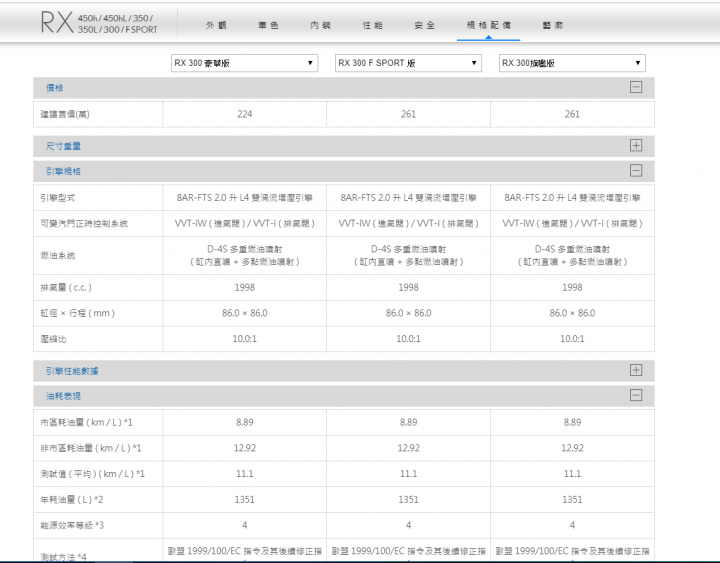The image size is (720, 563).
Task: Go to the 外觀 tab
Action: [216, 25]
